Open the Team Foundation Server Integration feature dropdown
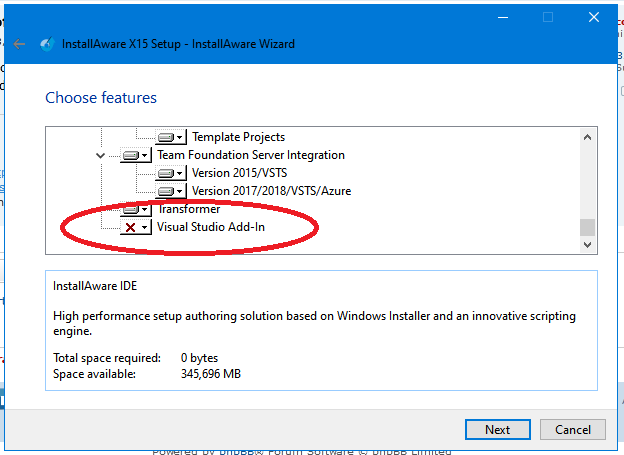Screen dimensions: 624x455 click(x=136, y=155)
